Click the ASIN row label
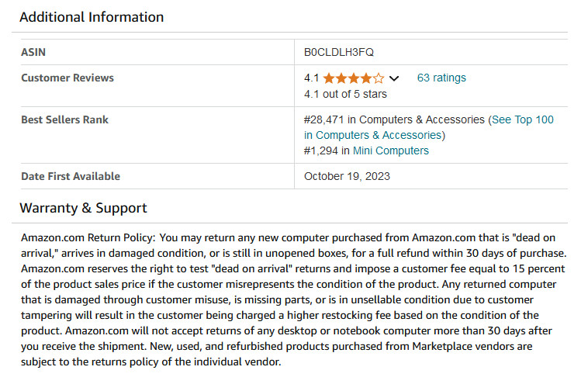This screenshot has width=588, height=384. [x=33, y=52]
